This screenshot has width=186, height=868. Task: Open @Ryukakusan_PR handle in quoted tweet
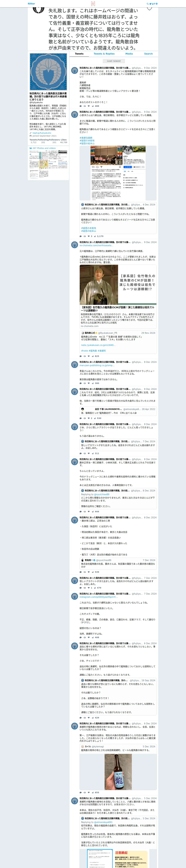pos(108,333)
